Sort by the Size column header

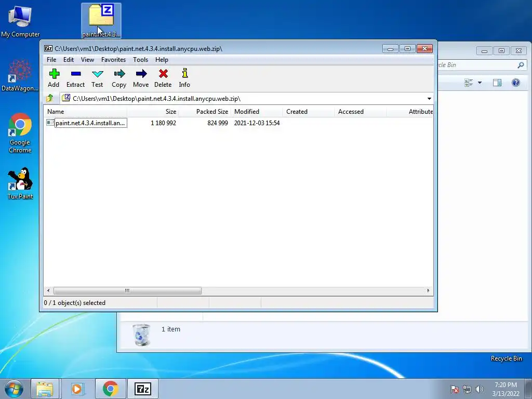153,112
